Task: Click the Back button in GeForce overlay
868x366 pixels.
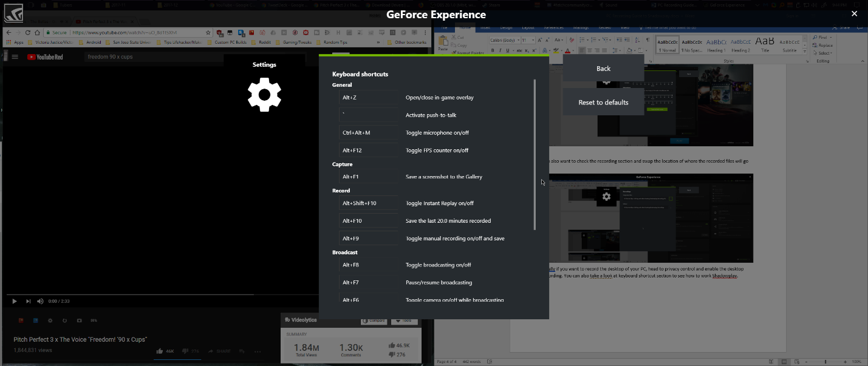Action: click(x=603, y=68)
